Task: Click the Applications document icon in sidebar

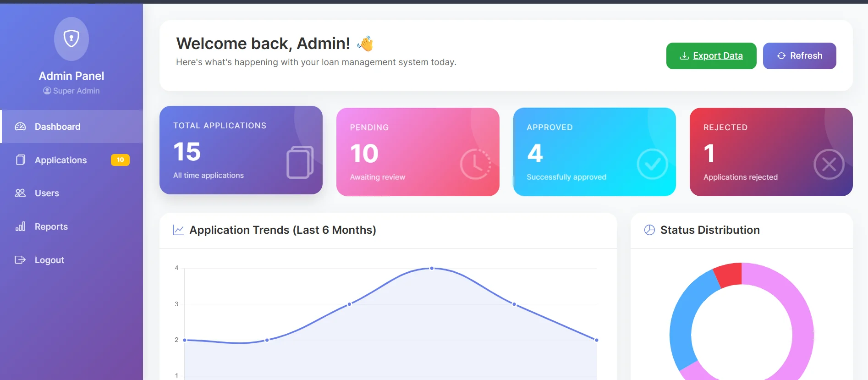Action: pos(20,160)
